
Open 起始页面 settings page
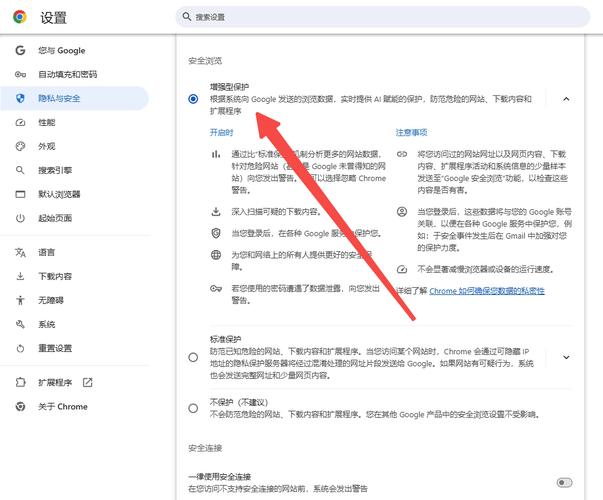click(x=55, y=218)
